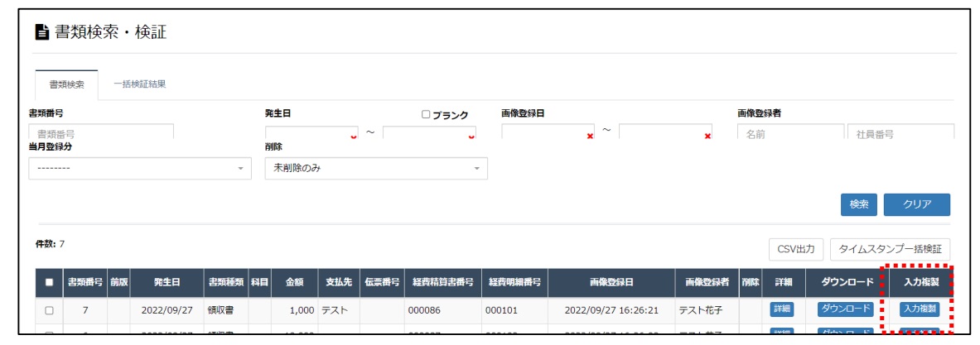Click the 2022/09/27 date cell in row 7

pyautogui.click(x=167, y=309)
